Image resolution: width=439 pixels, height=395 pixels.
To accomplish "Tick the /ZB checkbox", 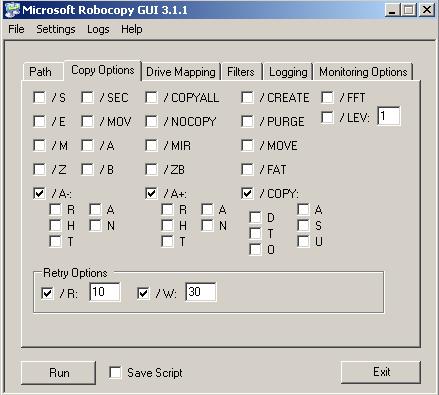I will (x=152, y=170).
